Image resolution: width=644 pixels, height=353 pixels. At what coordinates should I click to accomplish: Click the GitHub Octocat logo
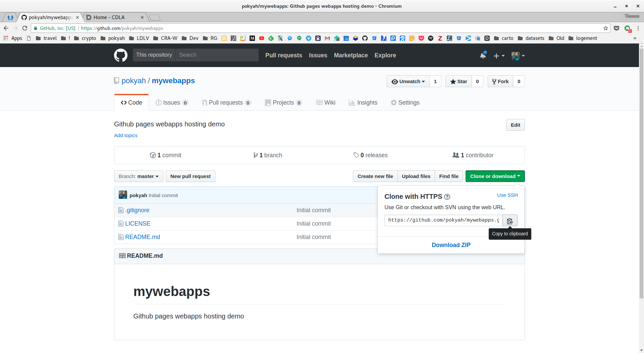pos(121,55)
